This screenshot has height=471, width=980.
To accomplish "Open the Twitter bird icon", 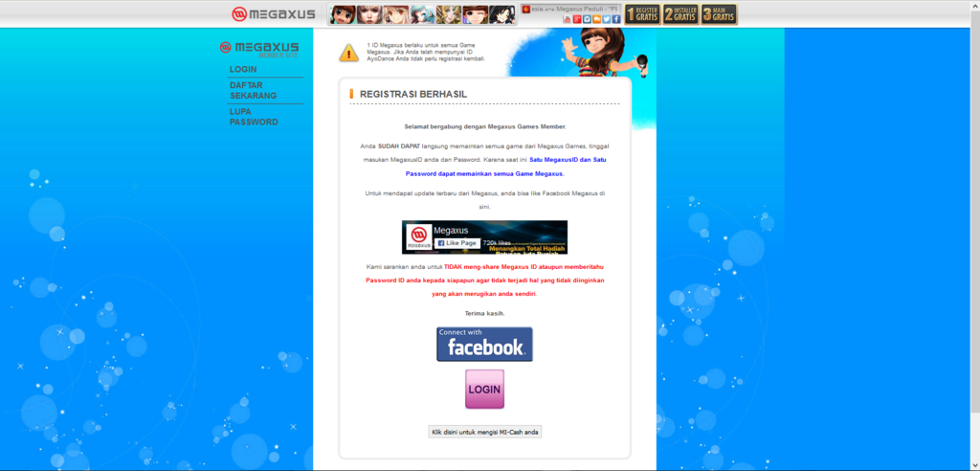I will (x=606, y=19).
